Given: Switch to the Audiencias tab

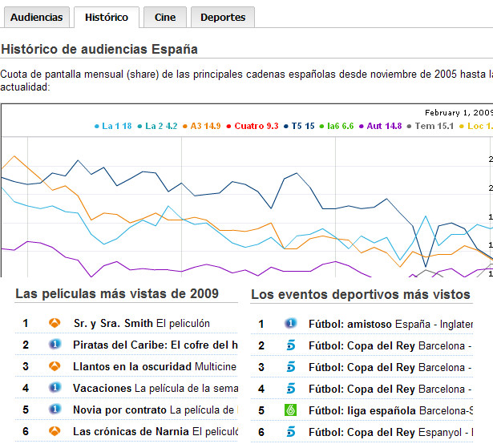Looking at the screenshot, I should pos(36,17).
